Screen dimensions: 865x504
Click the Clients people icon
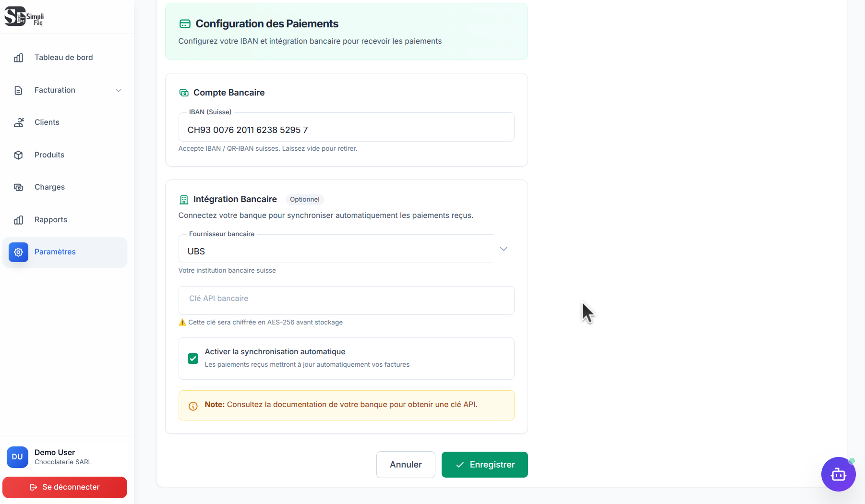pos(19,122)
